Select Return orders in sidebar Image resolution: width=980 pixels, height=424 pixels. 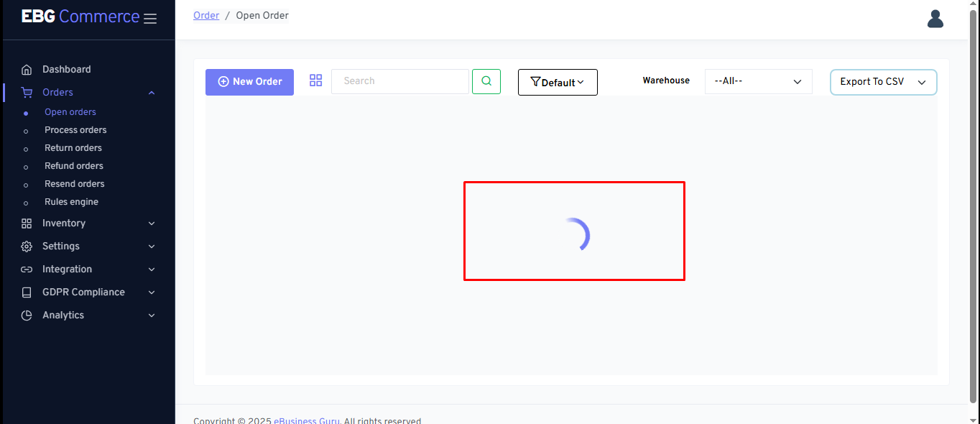coord(73,148)
